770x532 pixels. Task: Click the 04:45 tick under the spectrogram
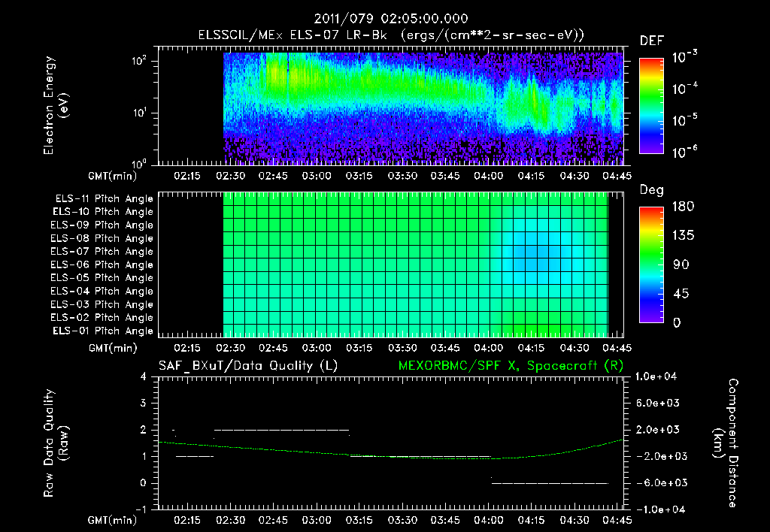tap(617, 176)
